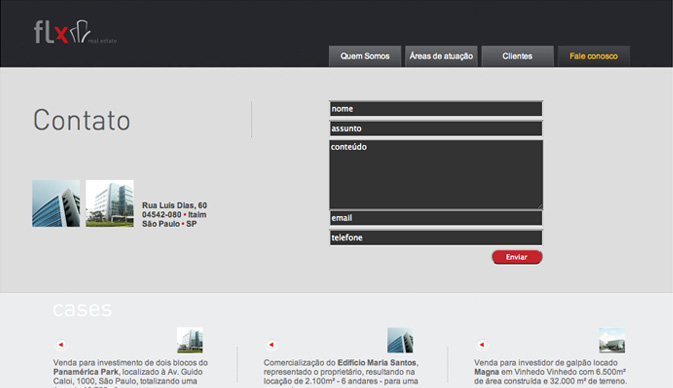The width and height of the screenshot is (673, 388).
Task: Open the glass office building photo by address
Action: point(110,203)
